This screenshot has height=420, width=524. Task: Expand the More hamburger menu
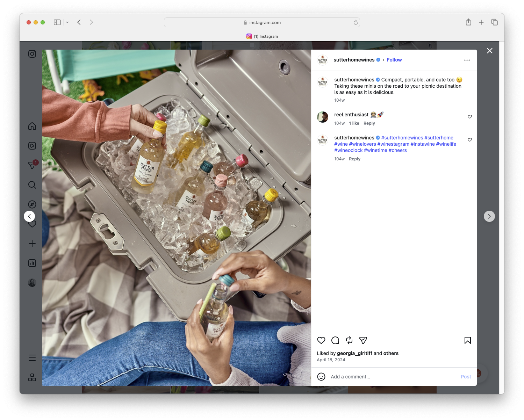click(x=32, y=358)
